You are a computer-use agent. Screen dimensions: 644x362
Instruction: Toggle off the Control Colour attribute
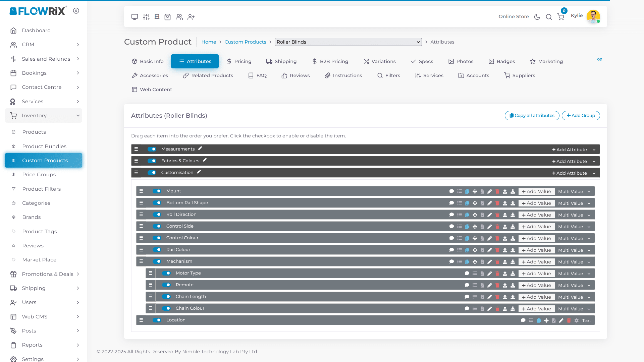pos(157,238)
